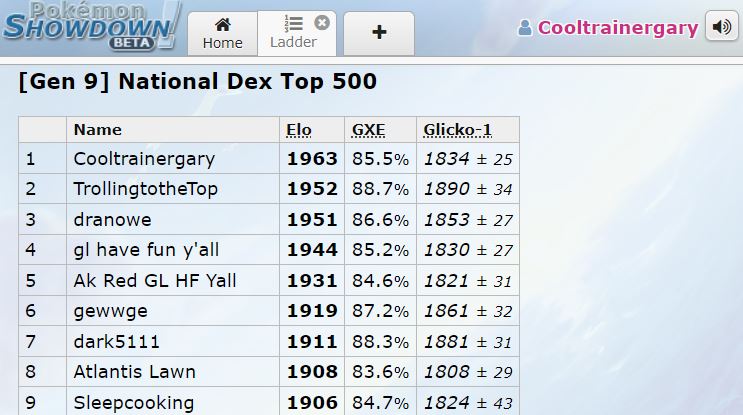This screenshot has width=743, height=415.
Task: Select player Atlantis Lawn in the ladder
Action: (x=135, y=372)
